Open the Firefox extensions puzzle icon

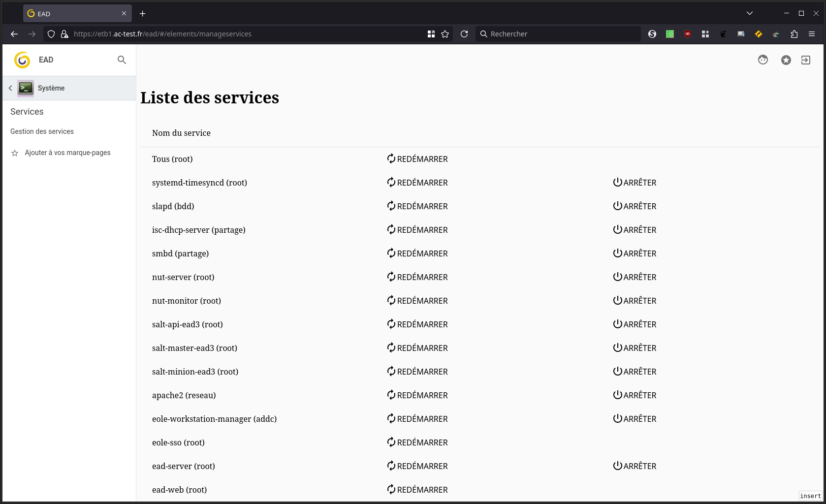click(x=794, y=34)
